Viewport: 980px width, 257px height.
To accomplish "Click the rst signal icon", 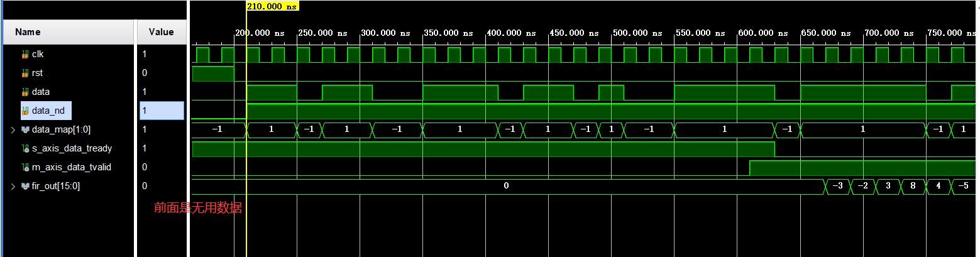I will tap(25, 74).
